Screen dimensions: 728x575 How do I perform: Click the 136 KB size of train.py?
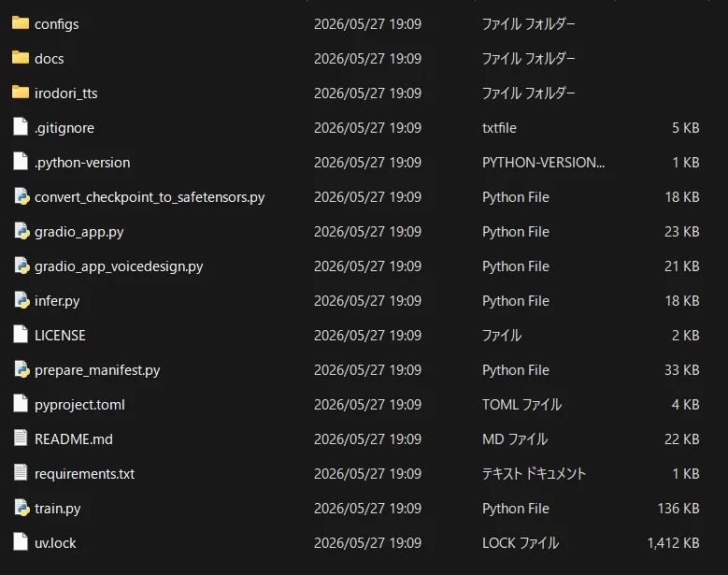678,509
